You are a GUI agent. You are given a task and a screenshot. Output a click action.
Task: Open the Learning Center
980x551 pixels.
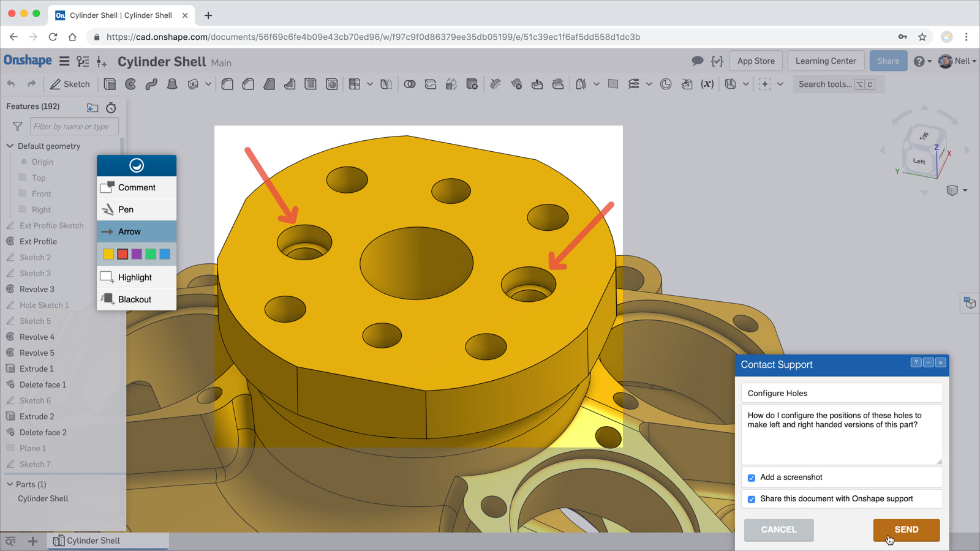(x=826, y=61)
